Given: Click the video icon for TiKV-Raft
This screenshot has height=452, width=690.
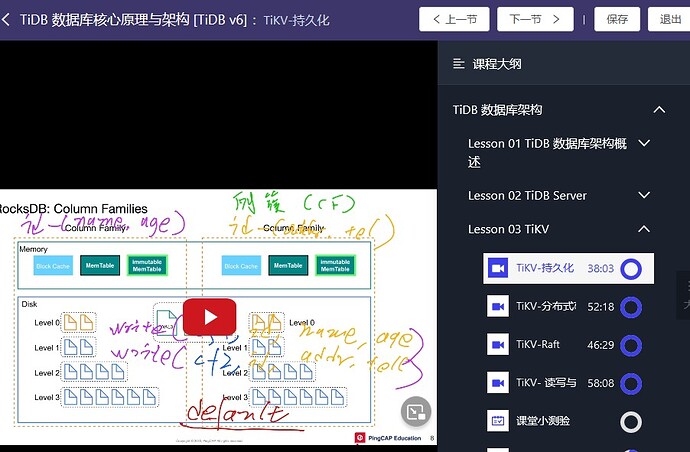Looking at the screenshot, I should click(x=497, y=345).
